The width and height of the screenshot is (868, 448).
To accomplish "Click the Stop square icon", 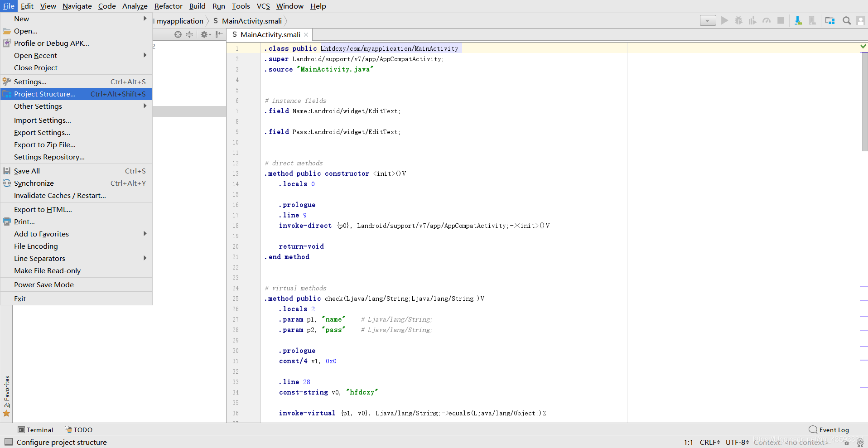I will 781,20.
